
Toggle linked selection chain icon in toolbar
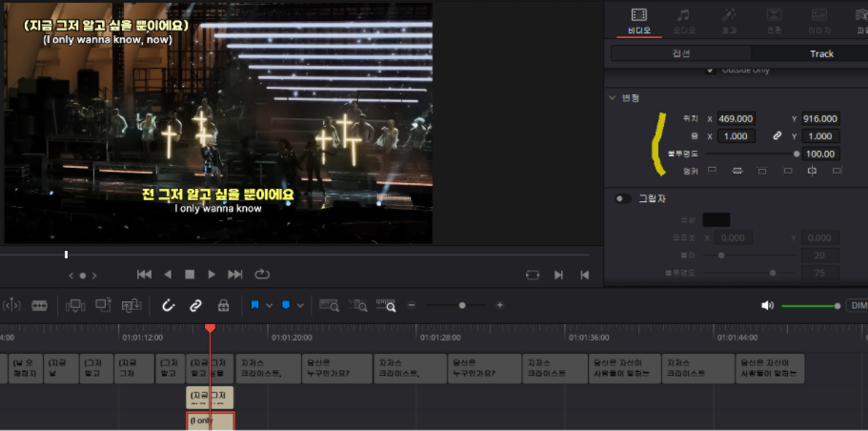pos(195,305)
